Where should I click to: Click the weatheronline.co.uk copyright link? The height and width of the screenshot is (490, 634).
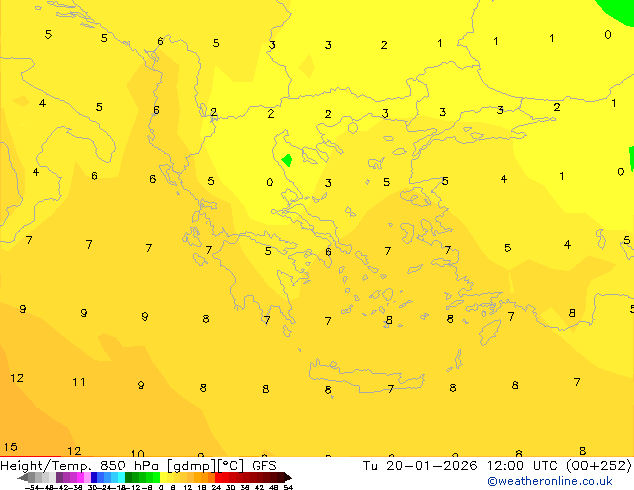(550, 481)
